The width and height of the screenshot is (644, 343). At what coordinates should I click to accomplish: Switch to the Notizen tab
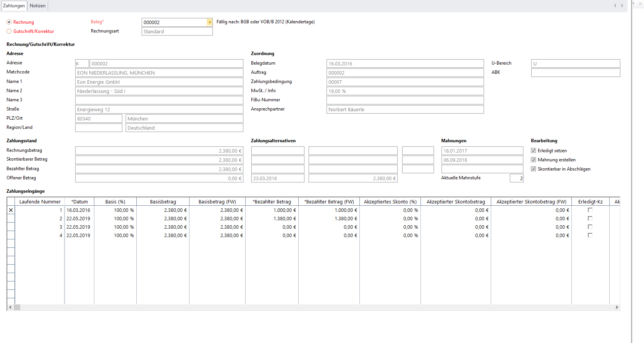pos(37,6)
